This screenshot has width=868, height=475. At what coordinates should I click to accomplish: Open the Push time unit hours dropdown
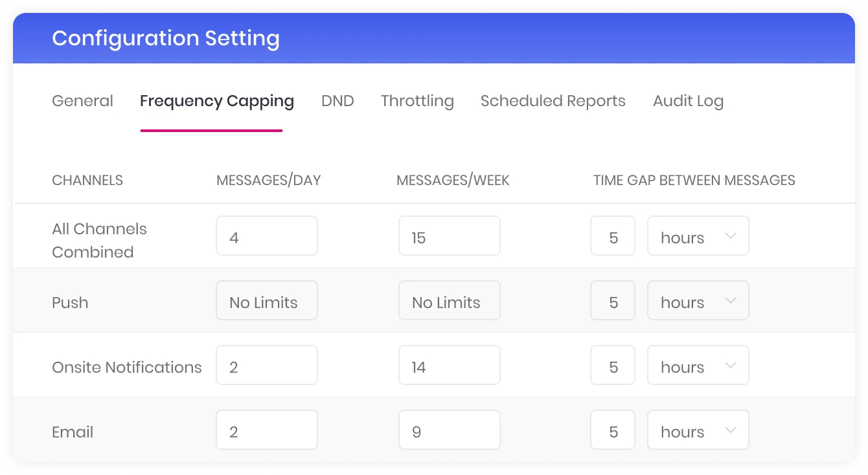click(x=698, y=301)
